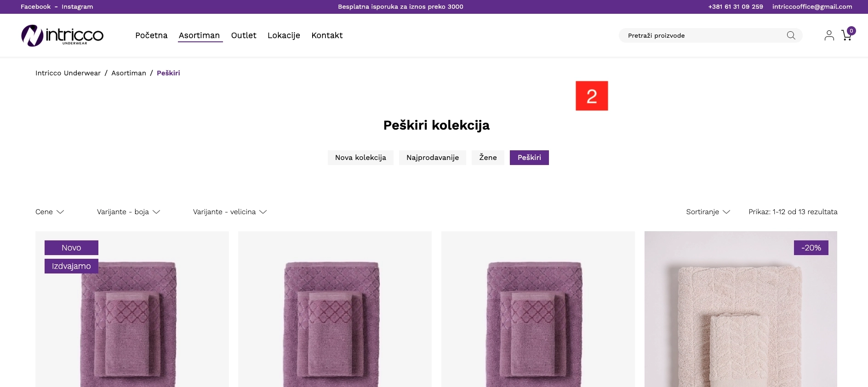The width and height of the screenshot is (868, 387).
Task: Open the Lokacije menu item
Action: pyautogui.click(x=284, y=35)
